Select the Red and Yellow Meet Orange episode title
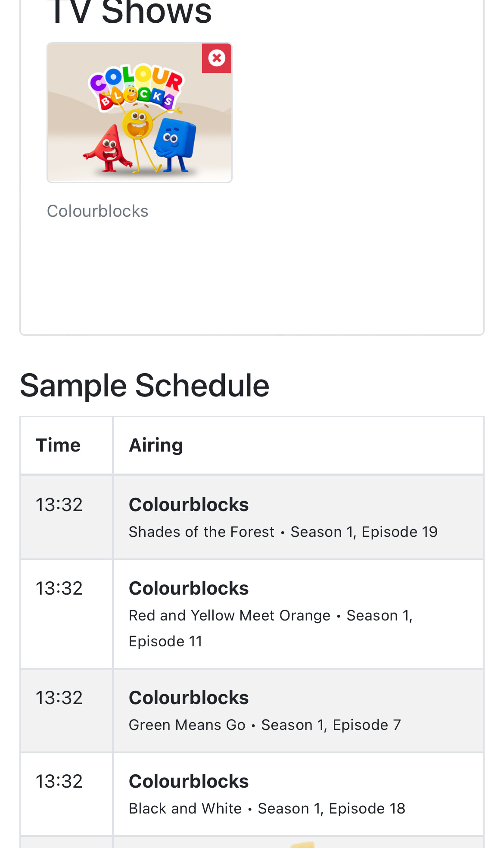This screenshot has height=848, width=504. click(x=229, y=616)
